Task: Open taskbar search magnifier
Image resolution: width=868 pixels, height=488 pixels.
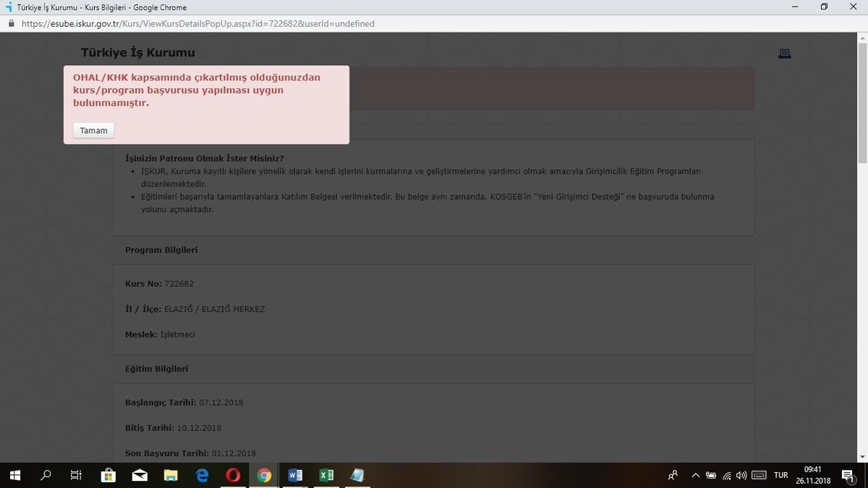Action: click(46, 475)
